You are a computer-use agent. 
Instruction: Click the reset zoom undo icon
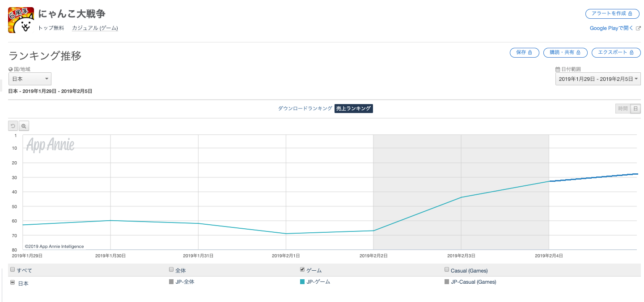point(13,126)
